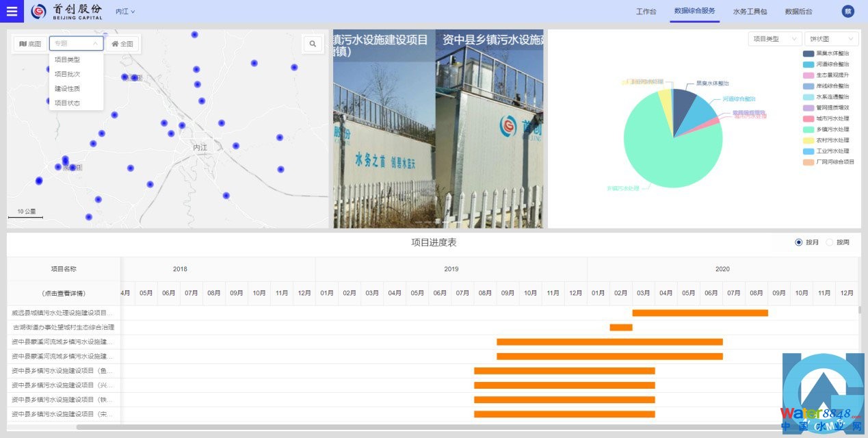Click the 全图 home icon button
This screenshot has width=868, height=438.
tap(122, 44)
